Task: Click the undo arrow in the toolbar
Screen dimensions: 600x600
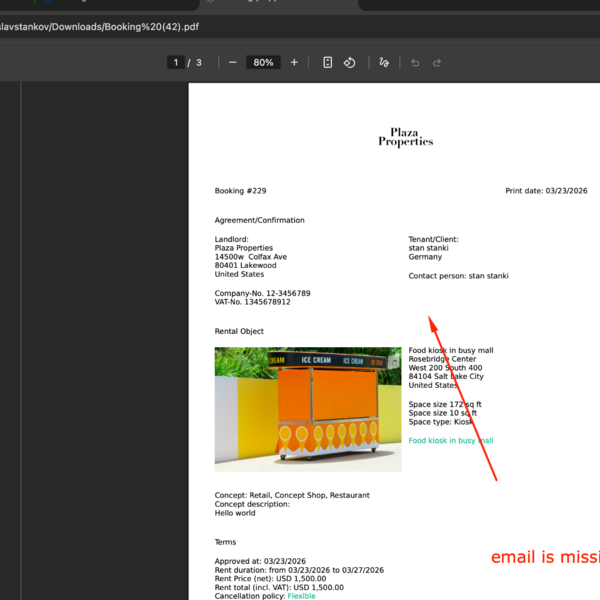Action: 415,62
